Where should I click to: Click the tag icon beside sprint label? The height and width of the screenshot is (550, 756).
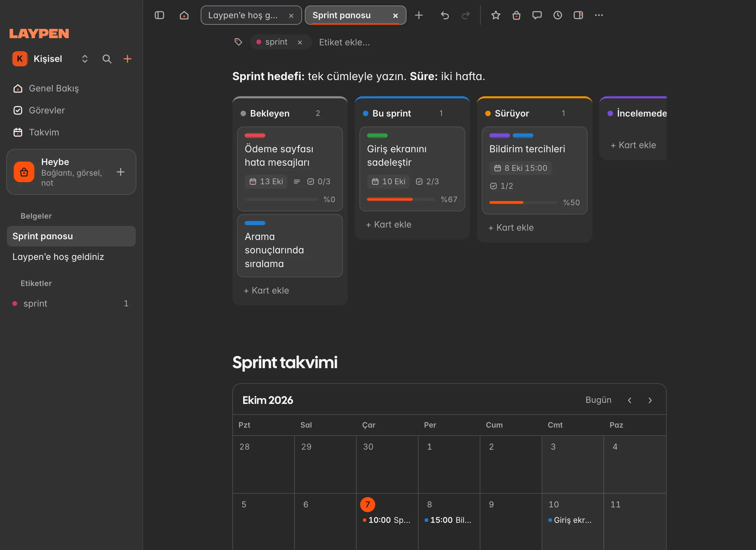238,42
